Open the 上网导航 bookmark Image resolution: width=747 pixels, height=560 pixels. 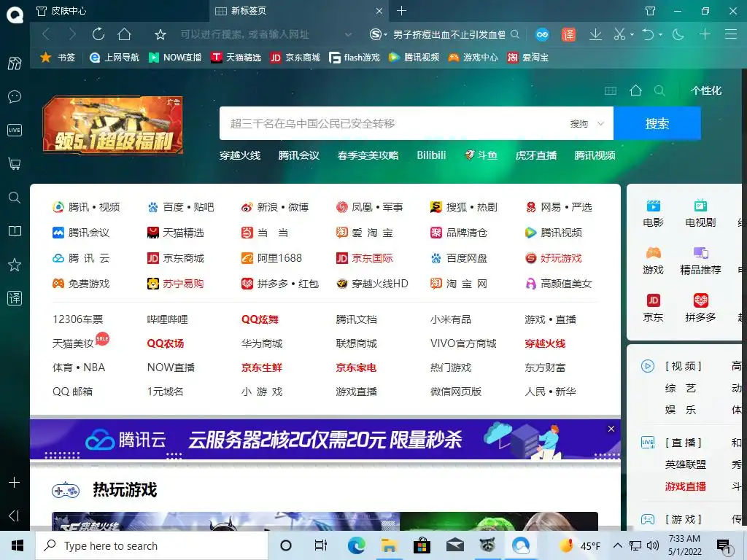point(115,58)
